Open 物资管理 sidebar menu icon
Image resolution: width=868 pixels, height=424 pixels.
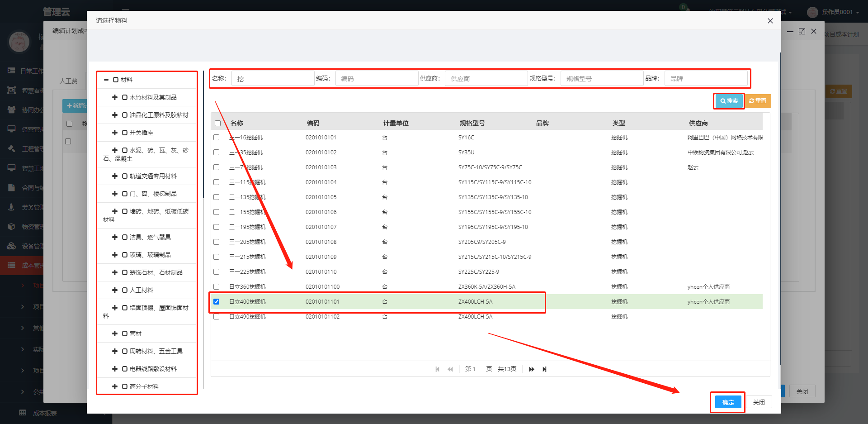tap(12, 226)
